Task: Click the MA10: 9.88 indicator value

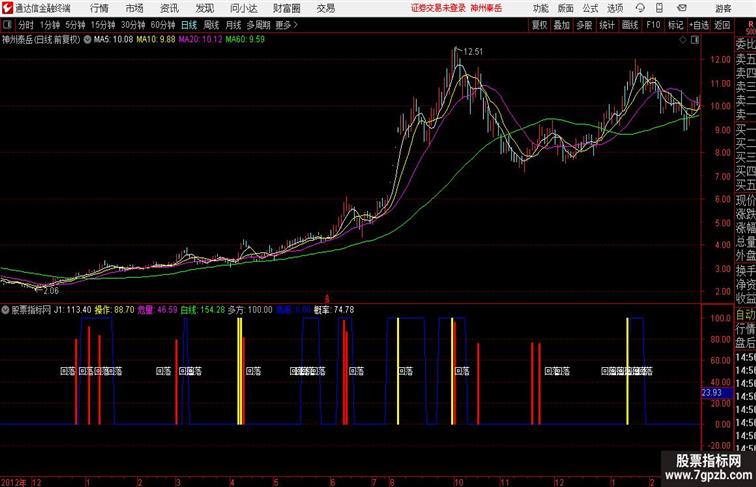Action: 156,40
